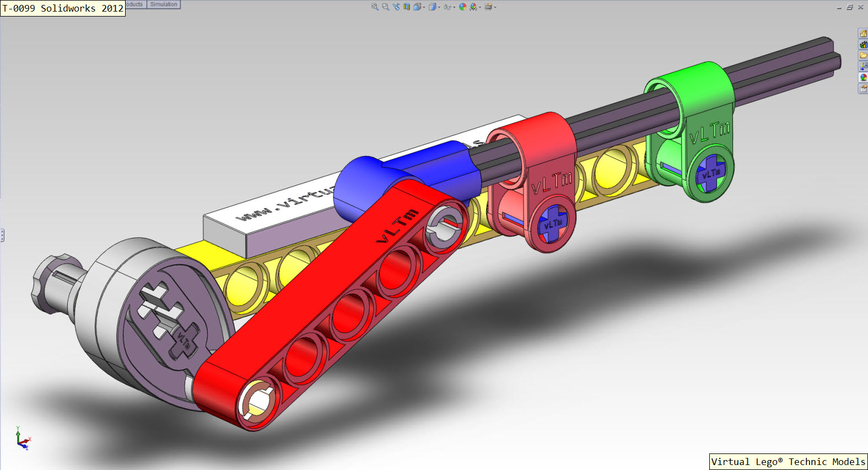Expand the View Orientation dropdown arrow
This screenshot has width=868, height=470.
click(424, 7)
